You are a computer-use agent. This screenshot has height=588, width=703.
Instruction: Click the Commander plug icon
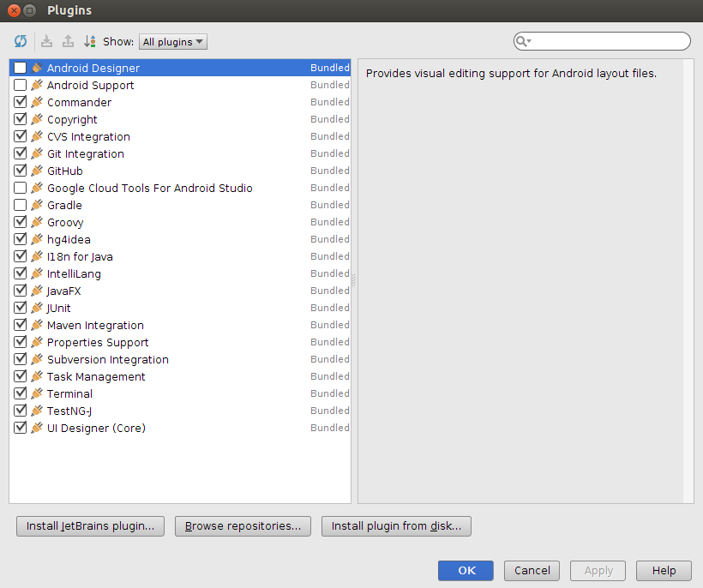click(x=37, y=102)
